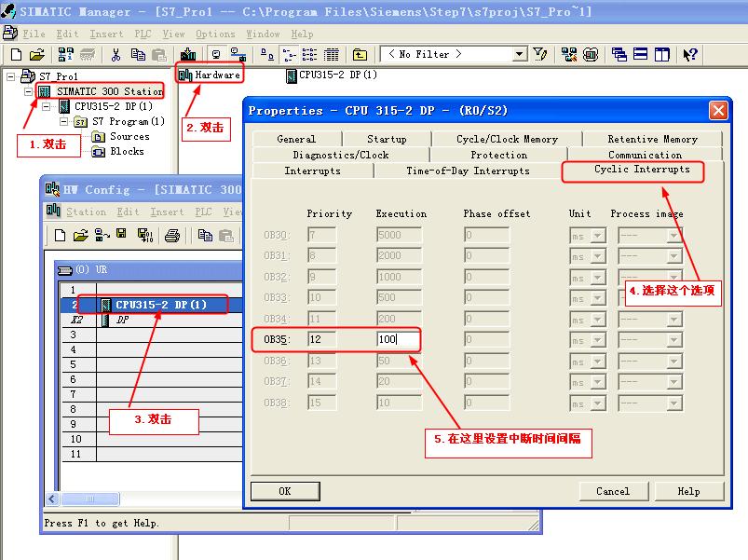Click the Print icon in HW Config
The height and width of the screenshot is (560, 748).
[x=171, y=236]
